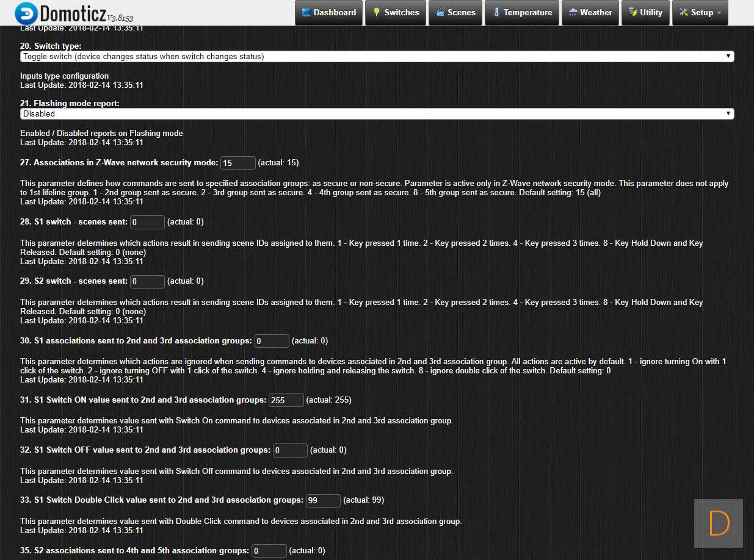Click the Utility tab's lightning icon

(633, 12)
